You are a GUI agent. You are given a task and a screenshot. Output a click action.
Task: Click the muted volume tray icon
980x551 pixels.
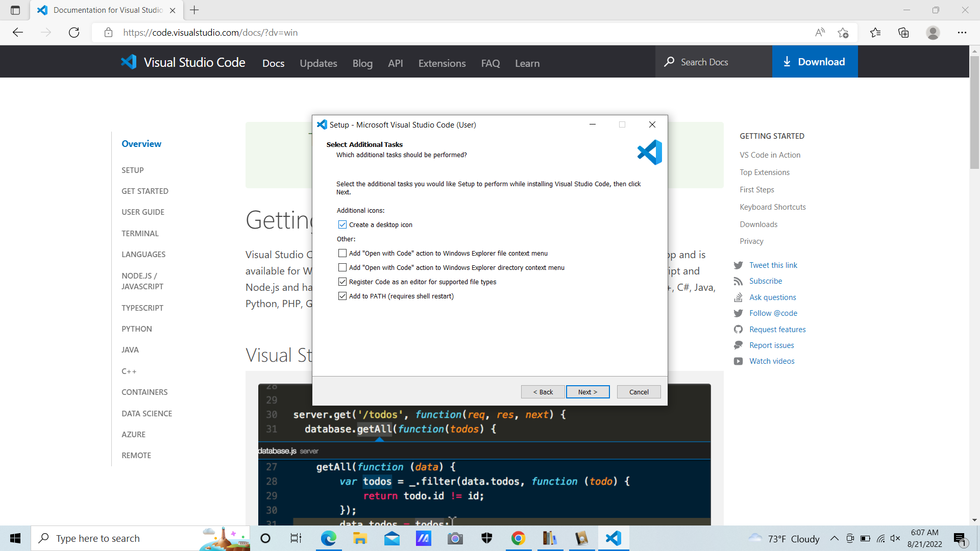click(x=895, y=538)
